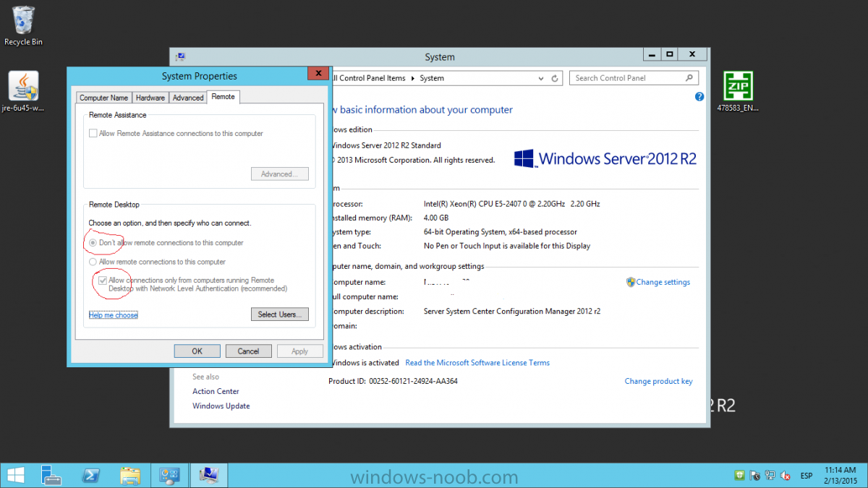Switch to the Computer Name tab
868x488 pixels.
103,98
